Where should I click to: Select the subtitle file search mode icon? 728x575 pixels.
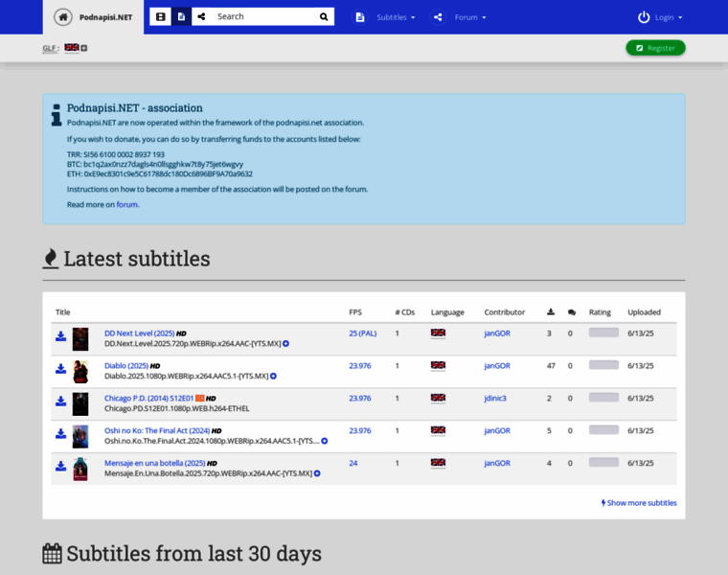(x=181, y=16)
